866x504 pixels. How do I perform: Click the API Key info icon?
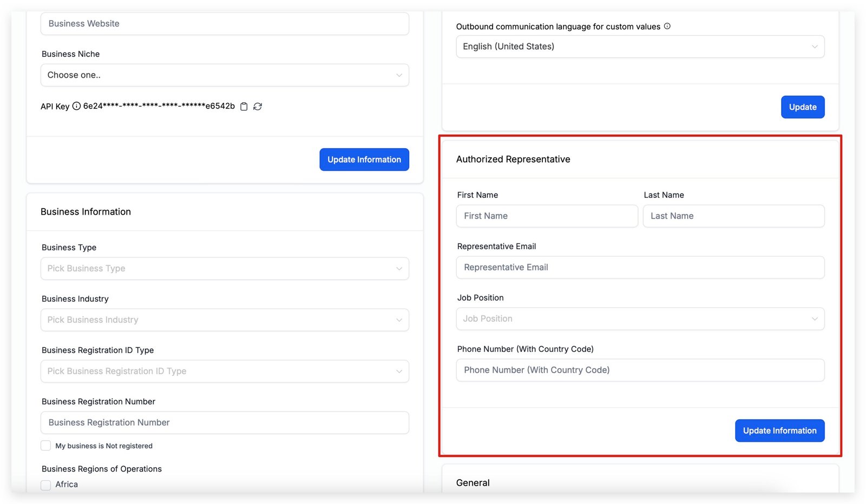coord(76,106)
